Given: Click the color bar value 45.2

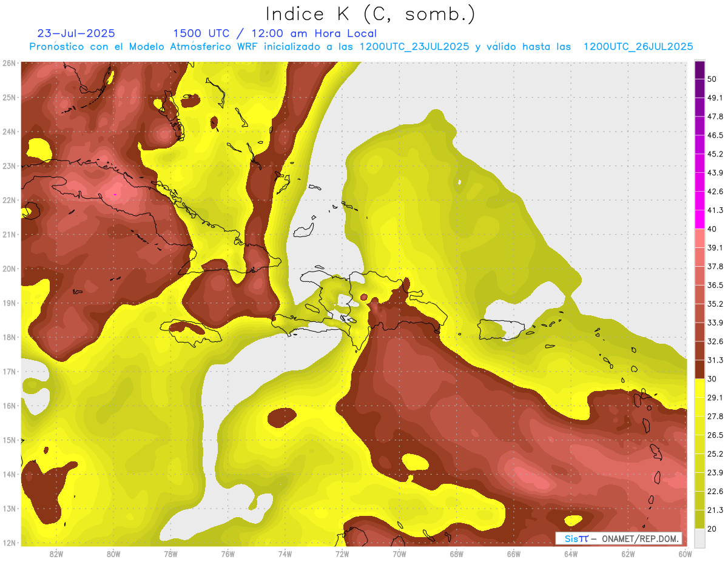Looking at the screenshot, I should tap(715, 154).
